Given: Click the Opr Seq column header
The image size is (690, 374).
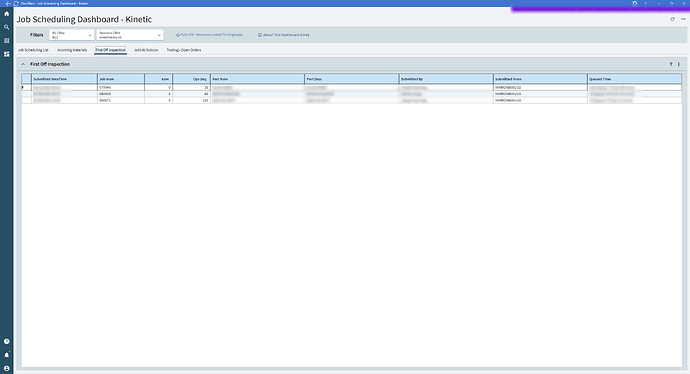Looking at the screenshot, I should click(191, 79).
